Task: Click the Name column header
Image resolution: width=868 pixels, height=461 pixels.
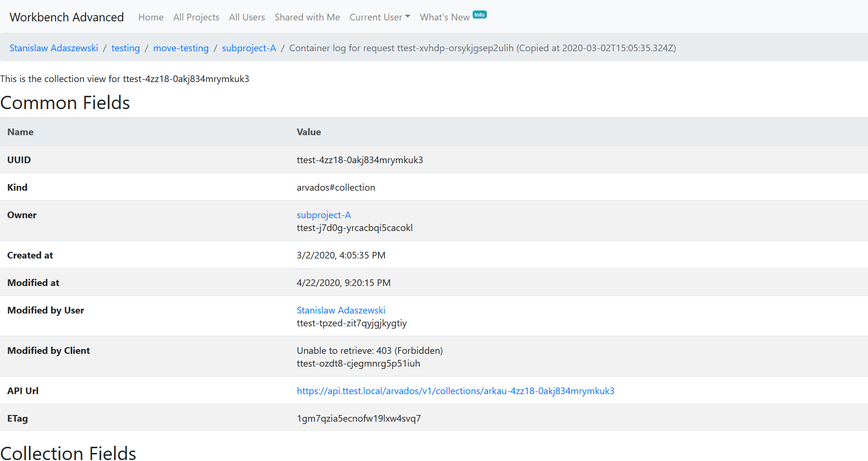Action: 20,132
